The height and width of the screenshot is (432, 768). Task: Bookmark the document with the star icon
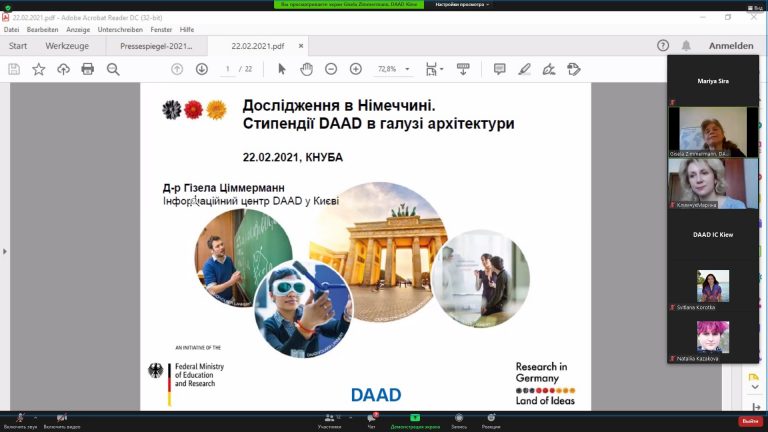click(39, 69)
